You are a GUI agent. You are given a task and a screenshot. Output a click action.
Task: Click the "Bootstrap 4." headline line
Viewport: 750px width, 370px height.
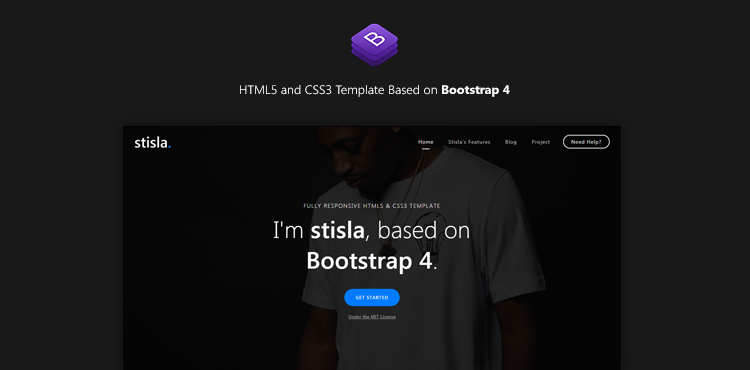pos(372,261)
